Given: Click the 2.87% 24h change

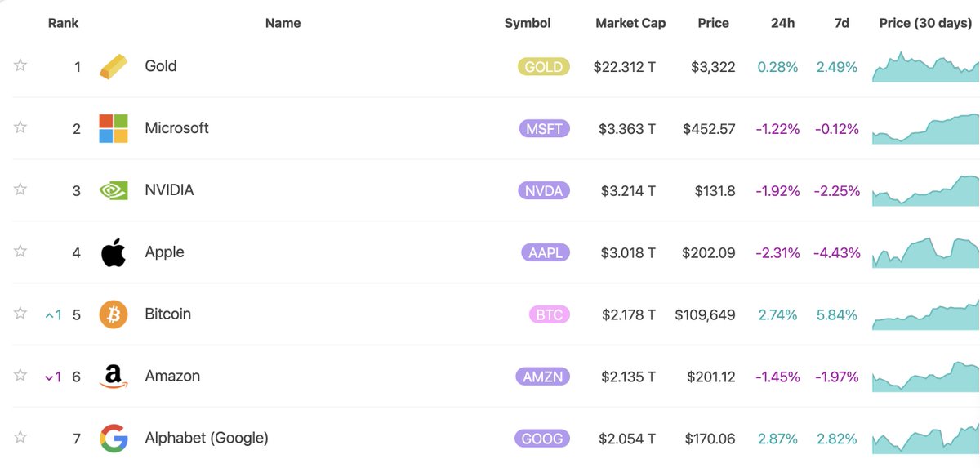Looking at the screenshot, I should pyautogui.click(x=777, y=439).
